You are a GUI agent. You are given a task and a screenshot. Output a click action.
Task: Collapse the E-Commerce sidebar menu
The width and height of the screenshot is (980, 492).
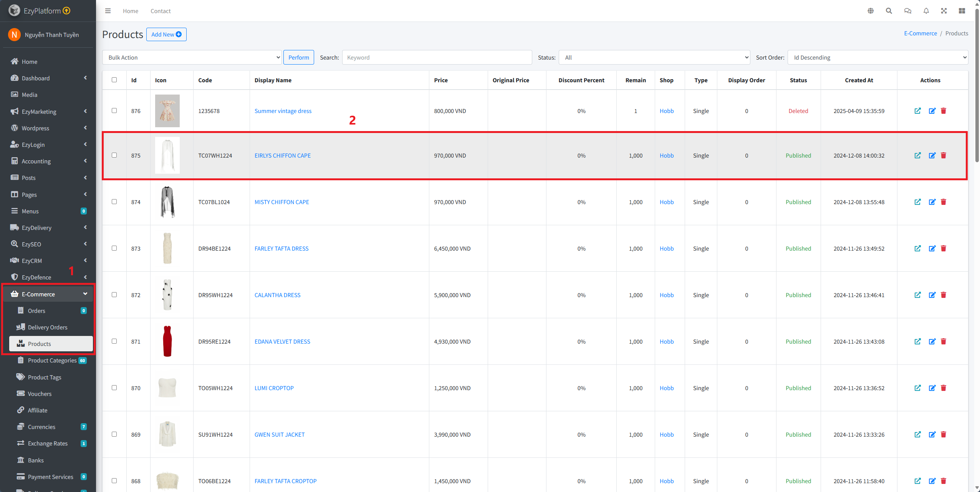pyautogui.click(x=48, y=294)
